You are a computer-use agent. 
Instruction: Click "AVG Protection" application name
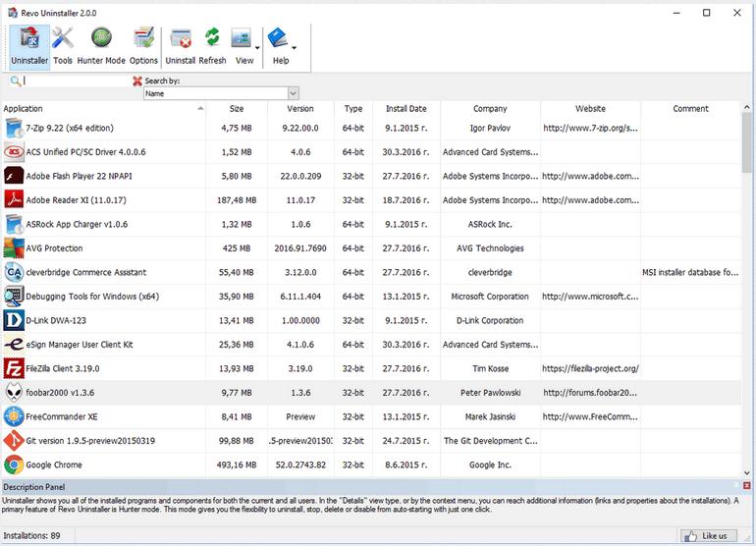[54, 248]
